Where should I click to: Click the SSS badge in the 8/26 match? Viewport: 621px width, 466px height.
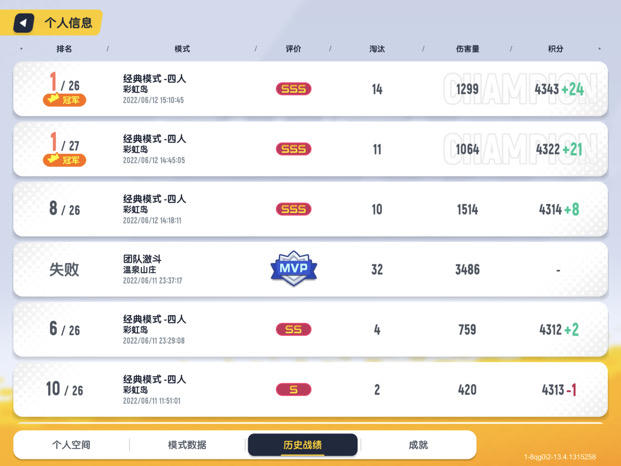point(293,209)
